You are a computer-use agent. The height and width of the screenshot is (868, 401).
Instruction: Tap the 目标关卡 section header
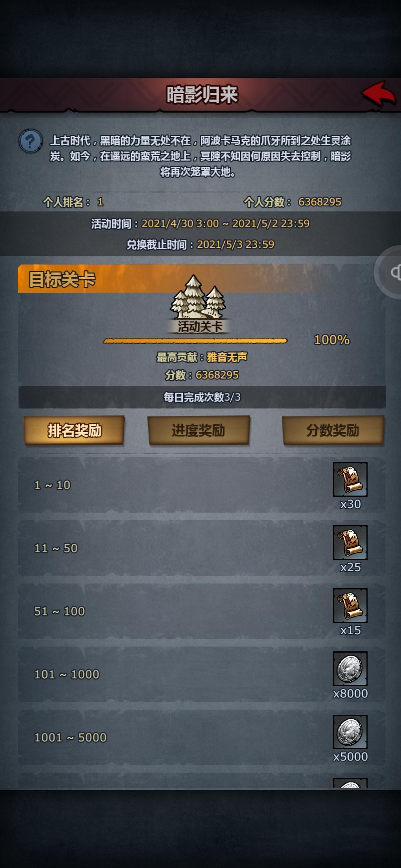62,279
